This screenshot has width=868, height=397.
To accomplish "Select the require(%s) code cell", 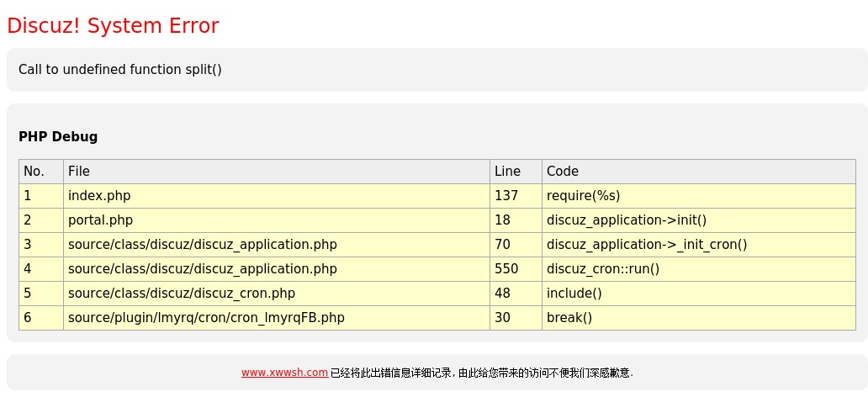I will (x=699, y=196).
